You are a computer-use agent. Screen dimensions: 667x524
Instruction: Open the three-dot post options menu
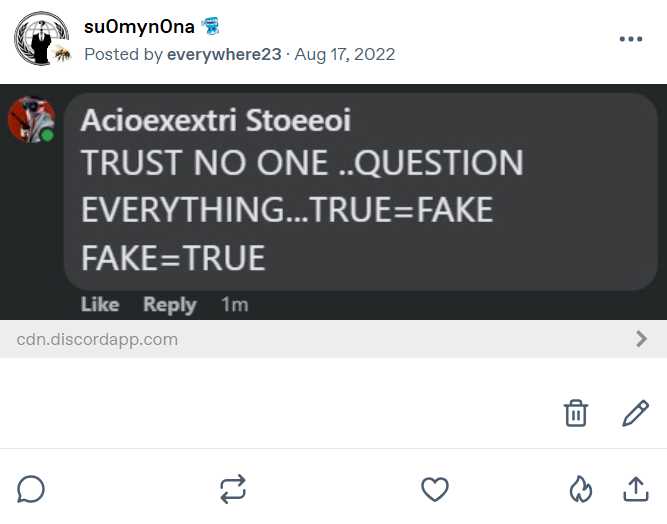point(630,39)
